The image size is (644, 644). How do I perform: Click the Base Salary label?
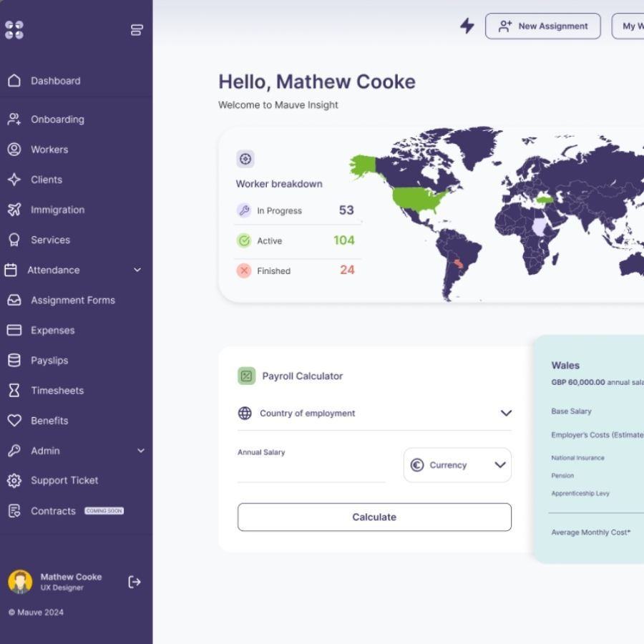pos(571,411)
